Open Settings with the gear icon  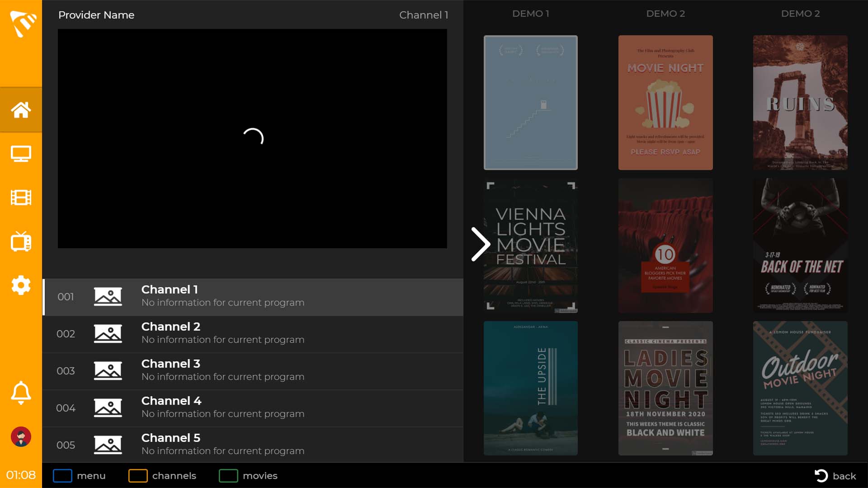coord(21,285)
